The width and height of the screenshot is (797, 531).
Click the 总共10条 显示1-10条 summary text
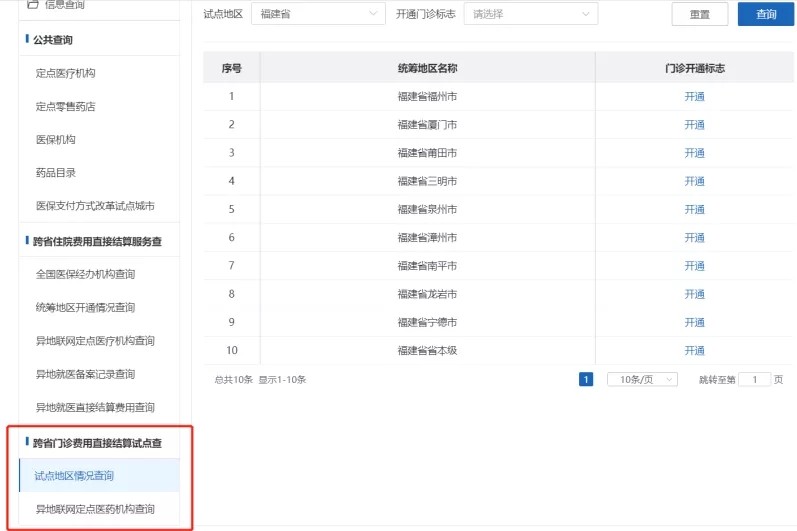point(260,380)
